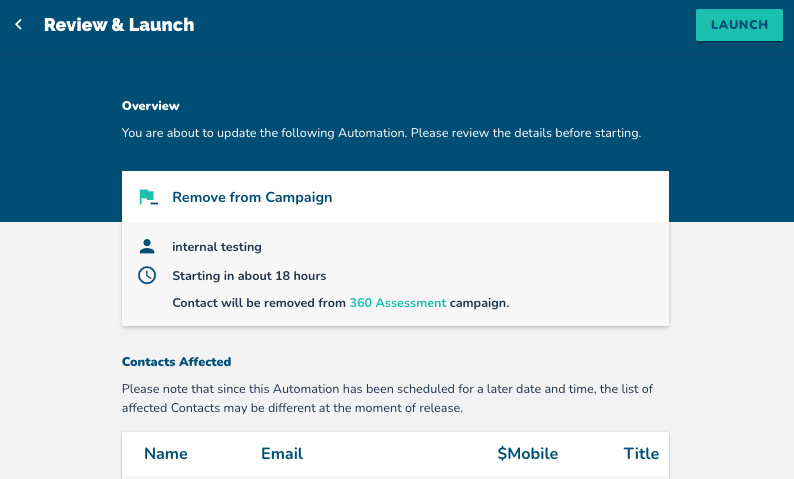The height and width of the screenshot is (479, 794).
Task: Click the Email column header
Action: point(282,453)
